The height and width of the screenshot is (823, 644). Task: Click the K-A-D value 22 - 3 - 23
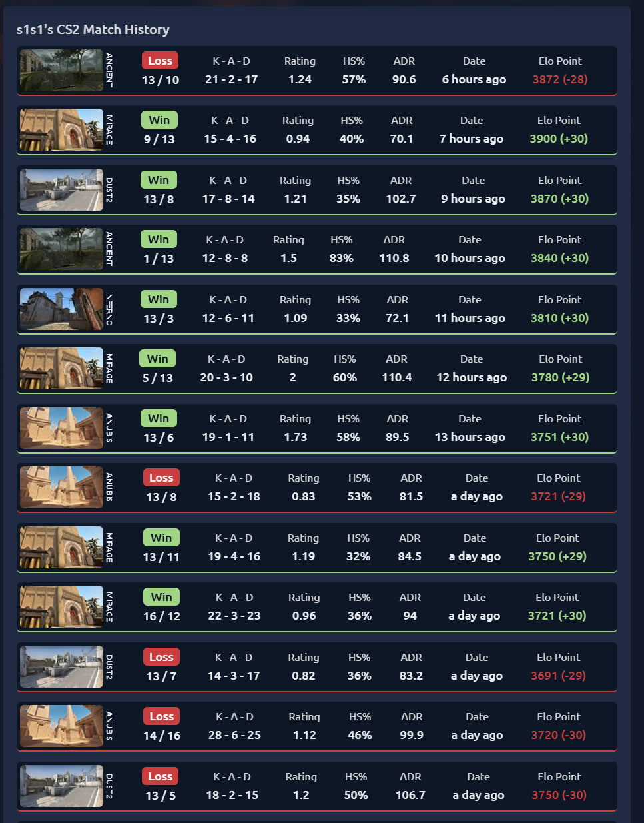click(x=234, y=616)
